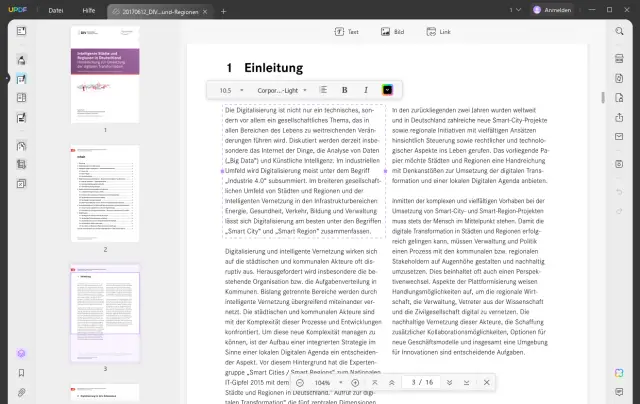This screenshot has width=640, height=404.
Task: Open the UPDF AI layers icon
Action: (x=21, y=353)
